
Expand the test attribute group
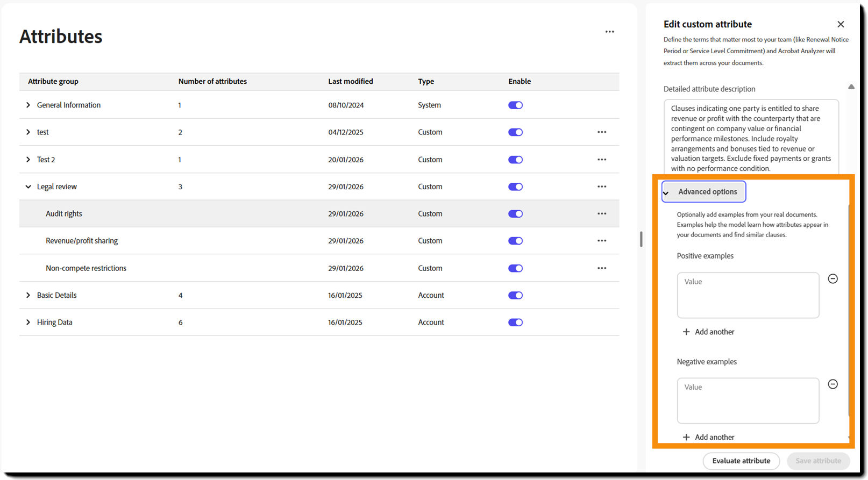click(28, 132)
